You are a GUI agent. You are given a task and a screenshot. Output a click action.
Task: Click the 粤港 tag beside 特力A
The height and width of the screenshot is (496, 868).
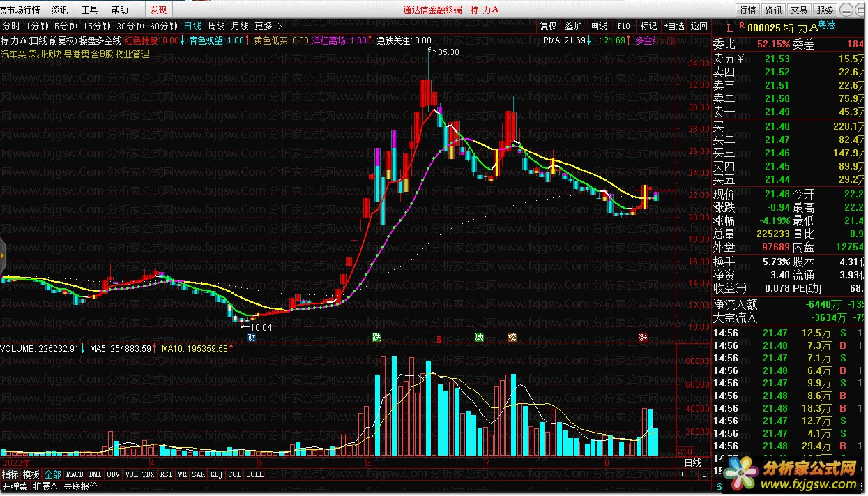(x=826, y=25)
